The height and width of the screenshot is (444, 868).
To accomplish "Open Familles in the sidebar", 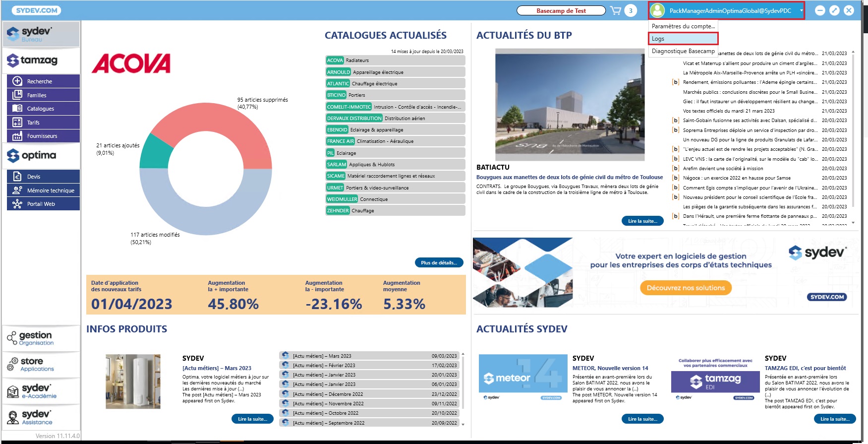I will (x=43, y=95).
